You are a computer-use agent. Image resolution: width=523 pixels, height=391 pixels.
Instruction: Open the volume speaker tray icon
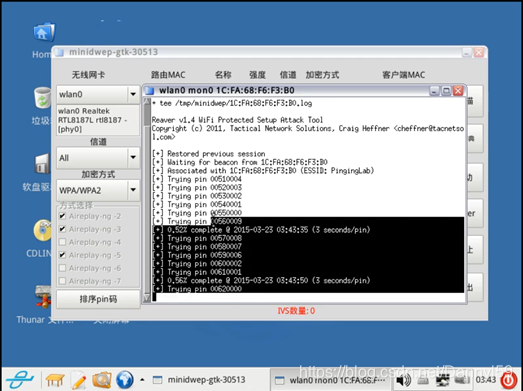pyautogui.click(x=404, y=380)
